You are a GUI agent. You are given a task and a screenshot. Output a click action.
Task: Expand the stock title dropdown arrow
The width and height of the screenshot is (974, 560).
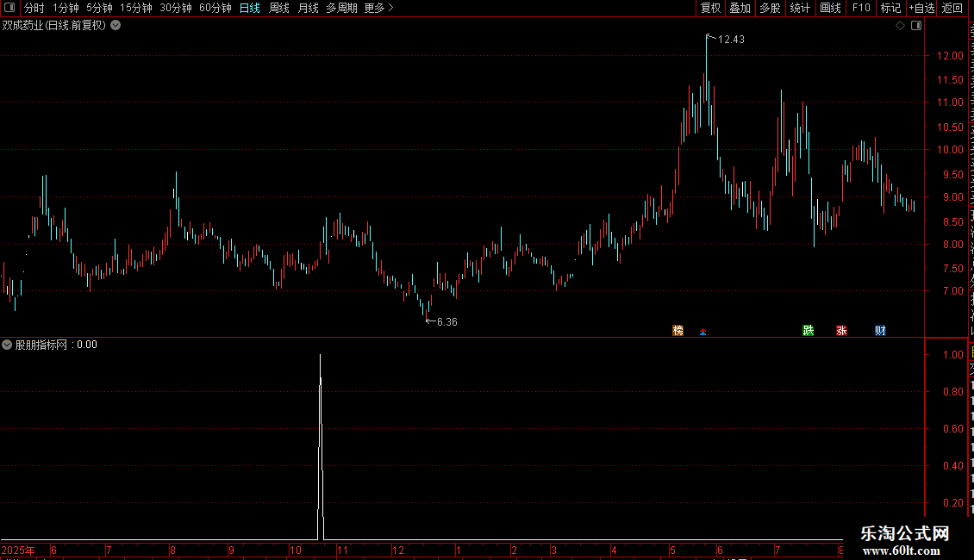[116, 26]
